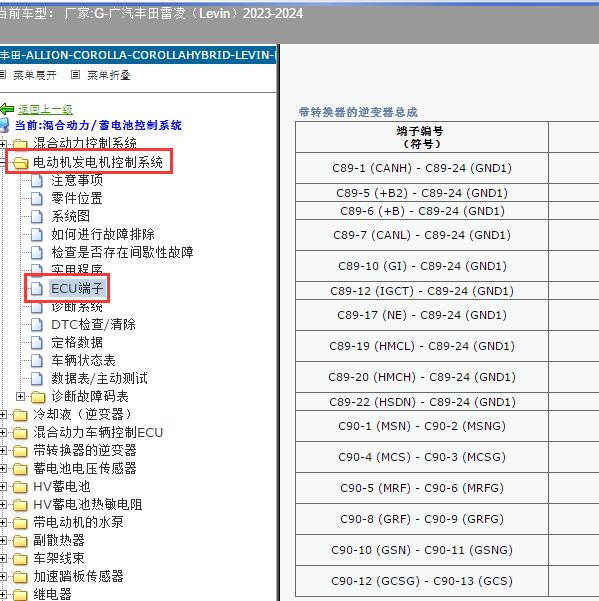Expand the 混合动力控制系统 folder

(2, 144)
